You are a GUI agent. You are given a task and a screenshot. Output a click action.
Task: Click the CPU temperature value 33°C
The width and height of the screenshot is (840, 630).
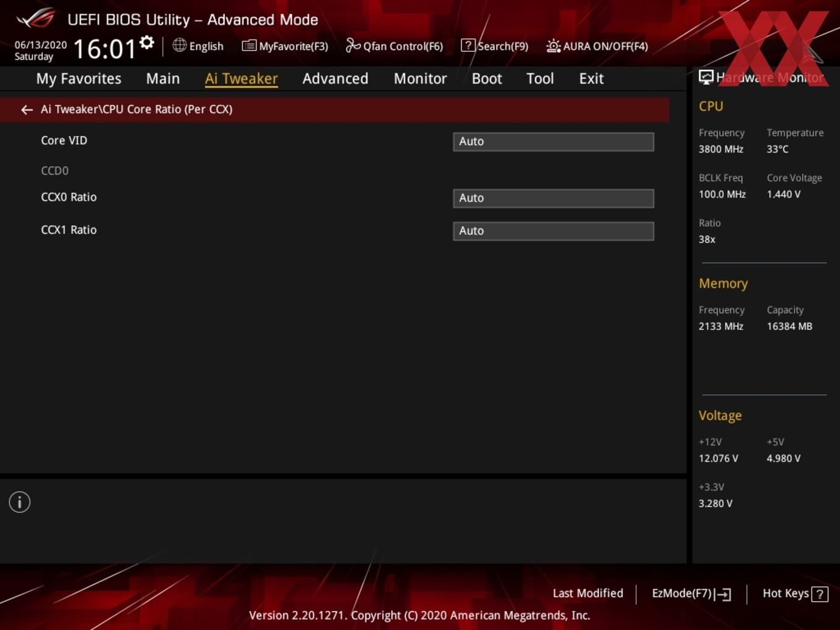[778, 149]
